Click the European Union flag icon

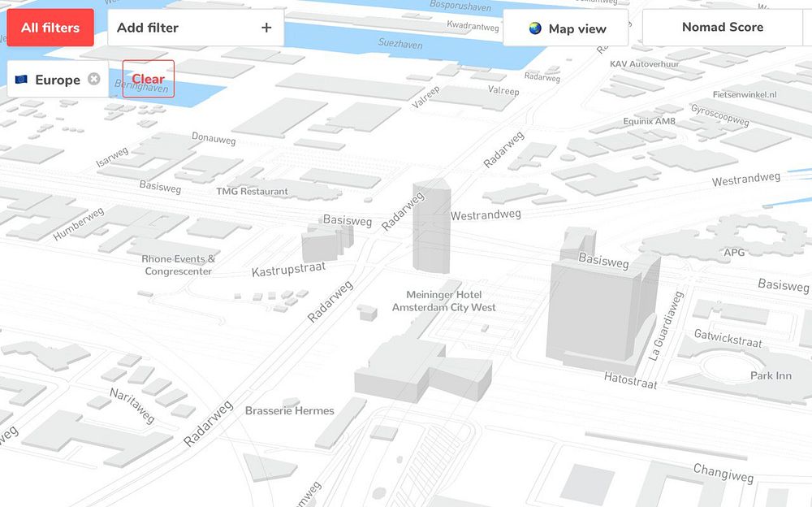[21, 80]
